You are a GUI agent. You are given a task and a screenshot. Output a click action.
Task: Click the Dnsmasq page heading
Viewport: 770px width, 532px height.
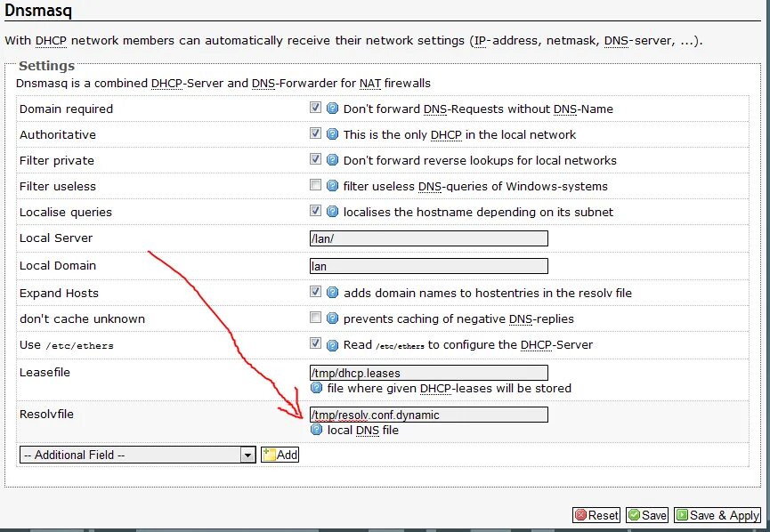[38, 10]
